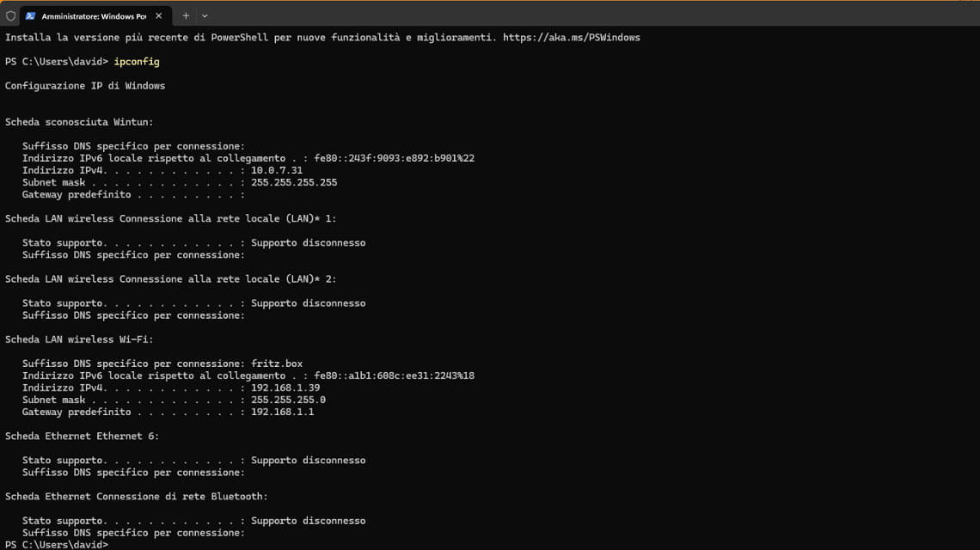The image size is (980, 550).
Task: Close the Windows PowerShell tab
Action: (x=159, y=15)
